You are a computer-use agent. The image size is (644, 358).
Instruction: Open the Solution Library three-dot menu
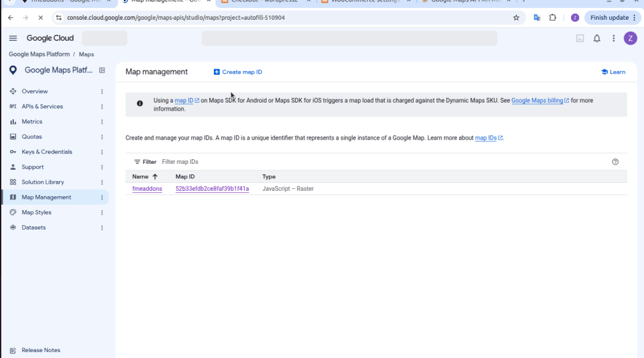[102, 182]
